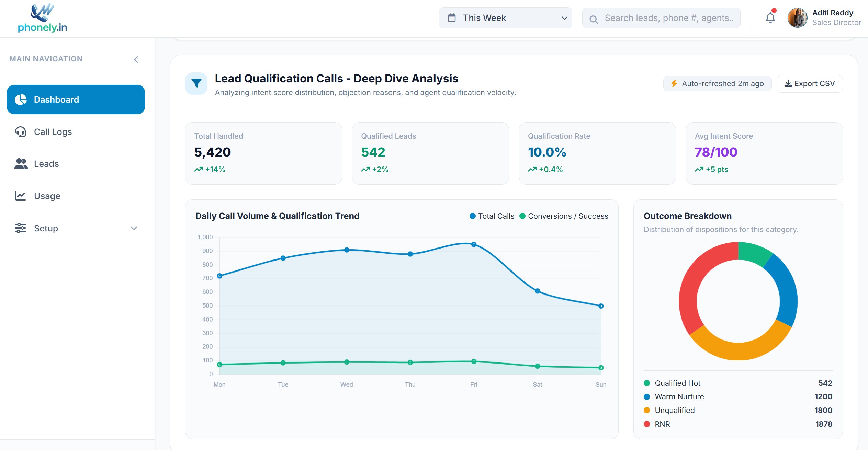The width and height of the screenshot is (868, 450).
Task: Click the Qualification Rate 10.0% value
Action: tap(547, 152)
